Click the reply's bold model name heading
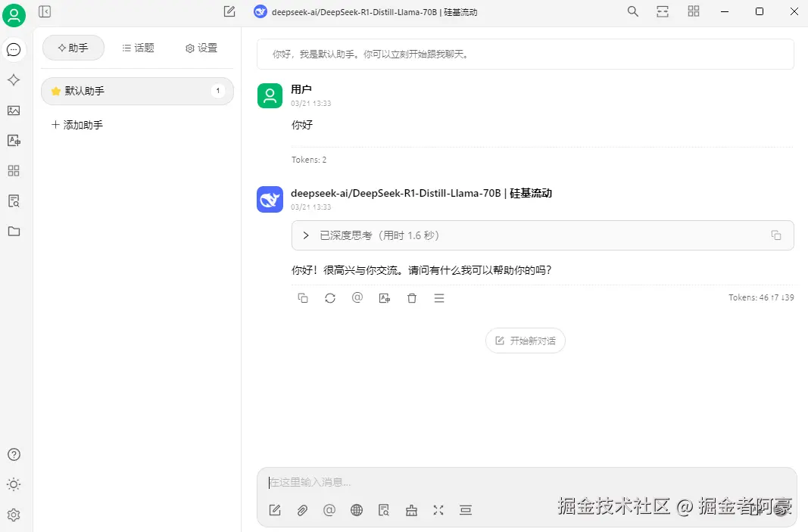 (x=421, y=193)
